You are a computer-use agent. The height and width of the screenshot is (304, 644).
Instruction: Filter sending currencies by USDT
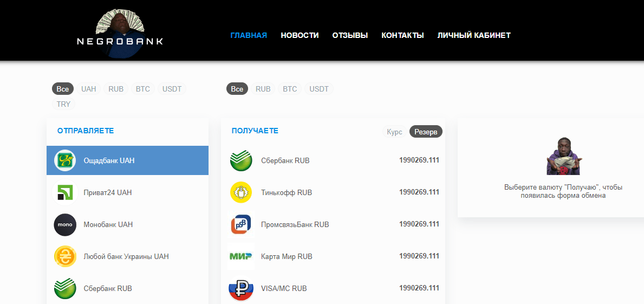click(x=172, y=89)
